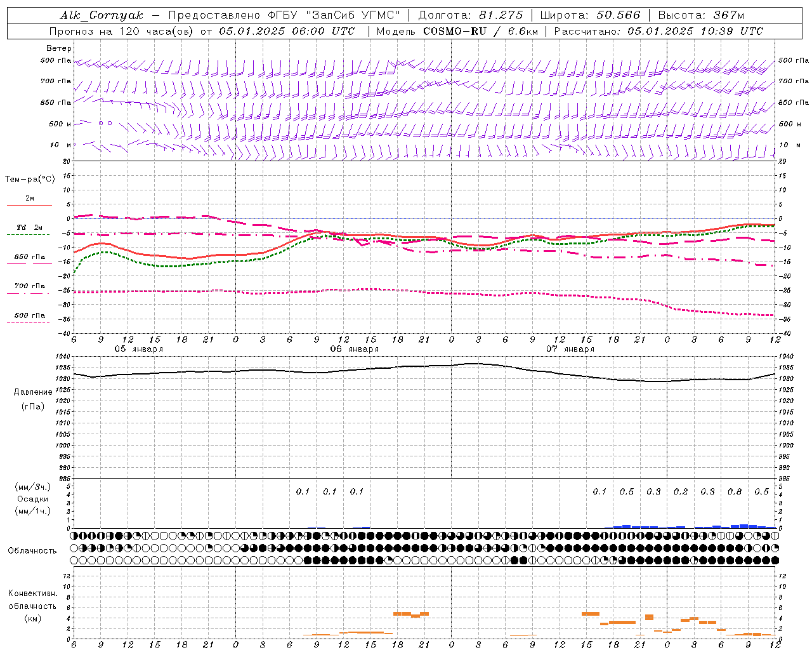
Task: Click the date label 05 января
Action: (138, 349)
